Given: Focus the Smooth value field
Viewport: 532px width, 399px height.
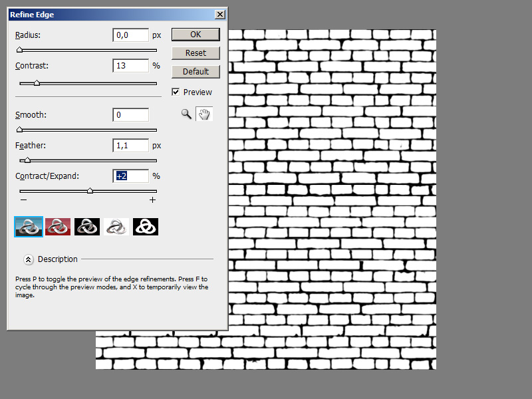Looking at the screenshot, I should [130, 114].
